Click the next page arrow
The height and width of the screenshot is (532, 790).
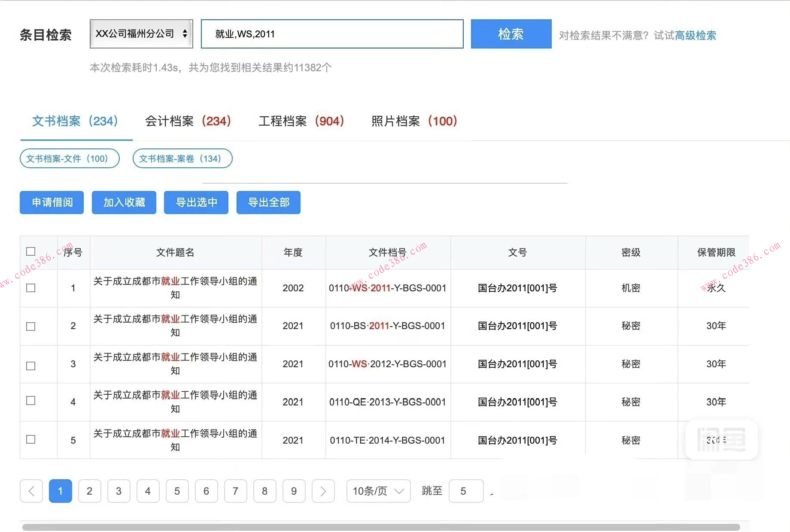click(x=323, y=491)
